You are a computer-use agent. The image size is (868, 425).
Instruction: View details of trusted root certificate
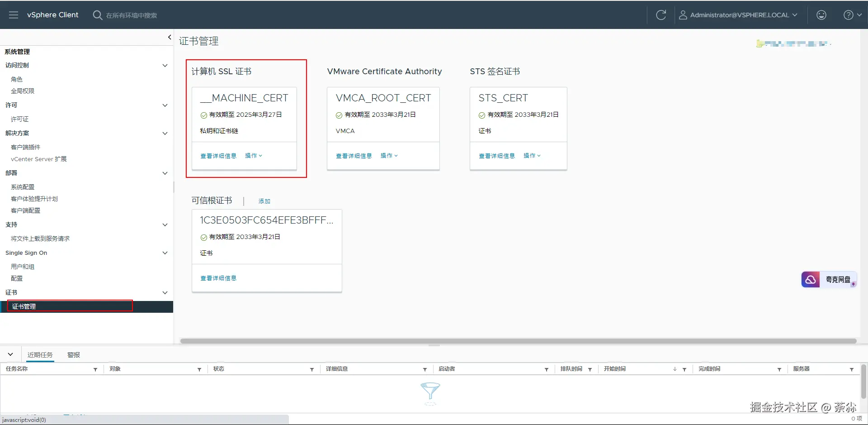coord(218,278)
